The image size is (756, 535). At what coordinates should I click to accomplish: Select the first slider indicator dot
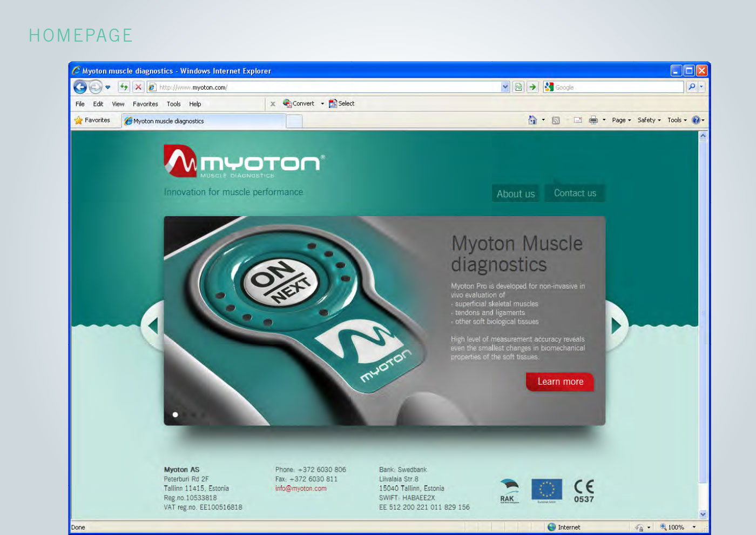click(x=175, y=414)
